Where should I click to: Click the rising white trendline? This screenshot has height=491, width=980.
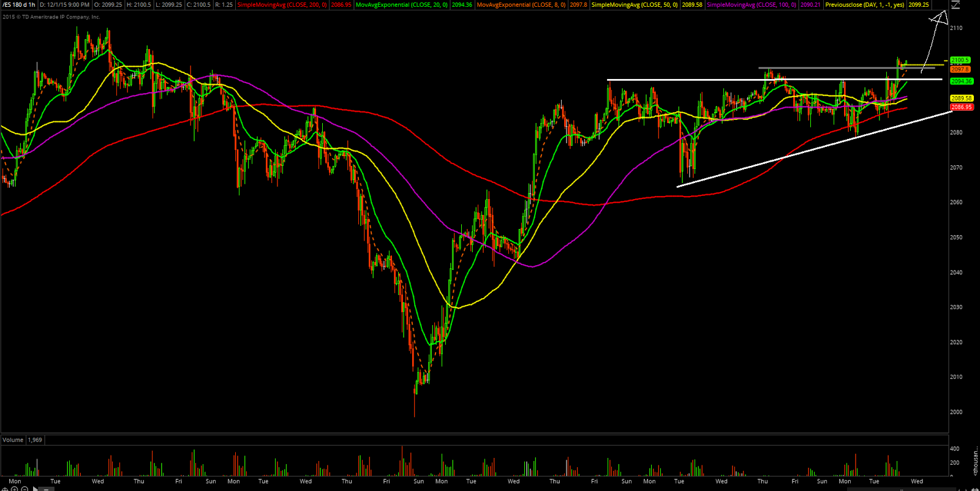[x=815, y=149]
